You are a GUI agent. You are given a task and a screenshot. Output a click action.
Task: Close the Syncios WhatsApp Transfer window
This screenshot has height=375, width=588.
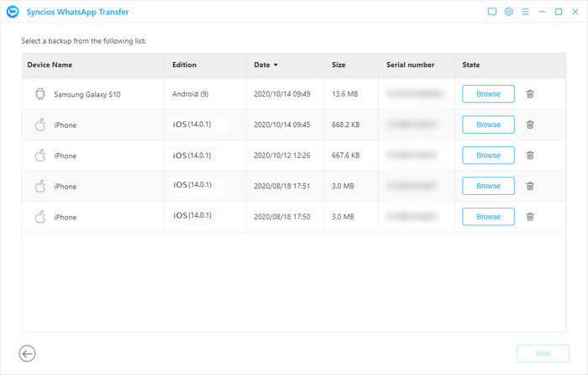point(575,12)
